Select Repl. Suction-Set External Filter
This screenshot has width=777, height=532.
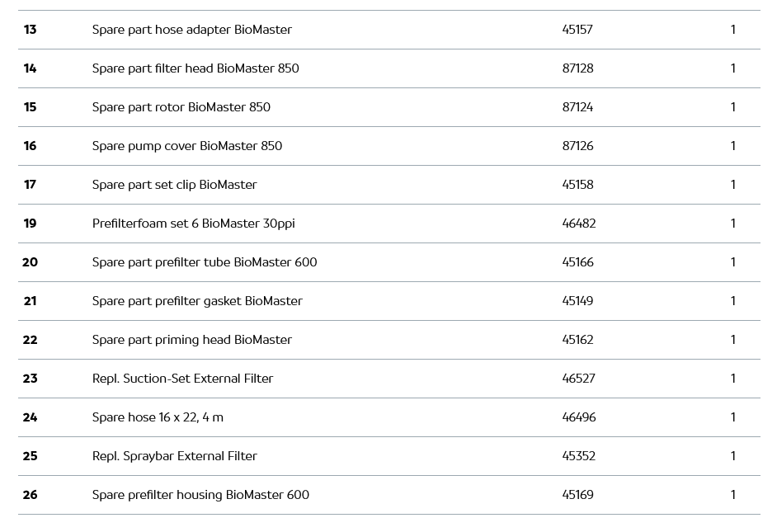point(182,379)
